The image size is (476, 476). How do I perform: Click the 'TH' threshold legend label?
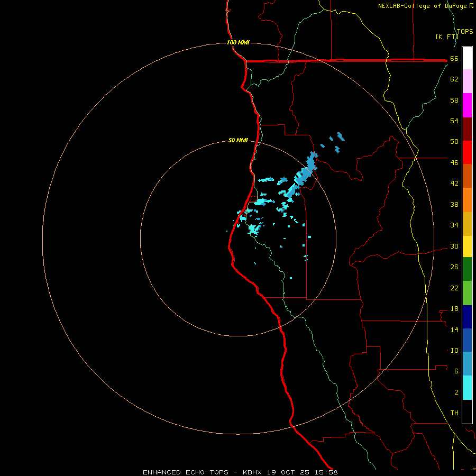tap(454, 413)
